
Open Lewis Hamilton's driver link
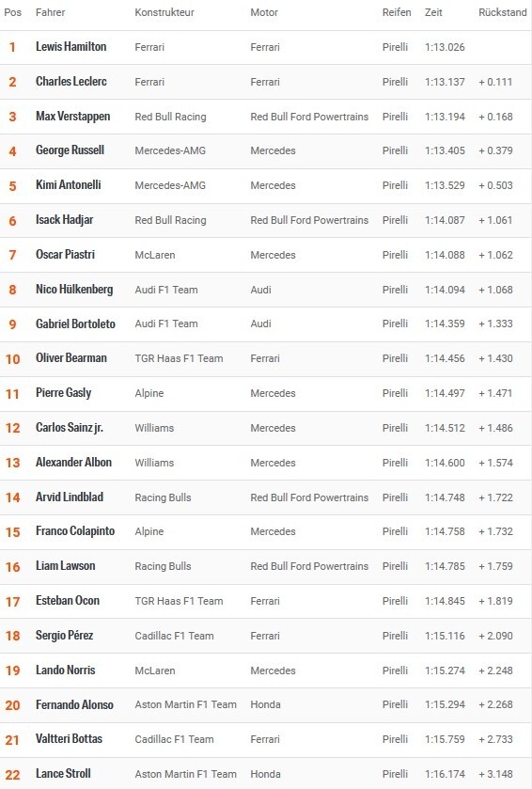70,47
